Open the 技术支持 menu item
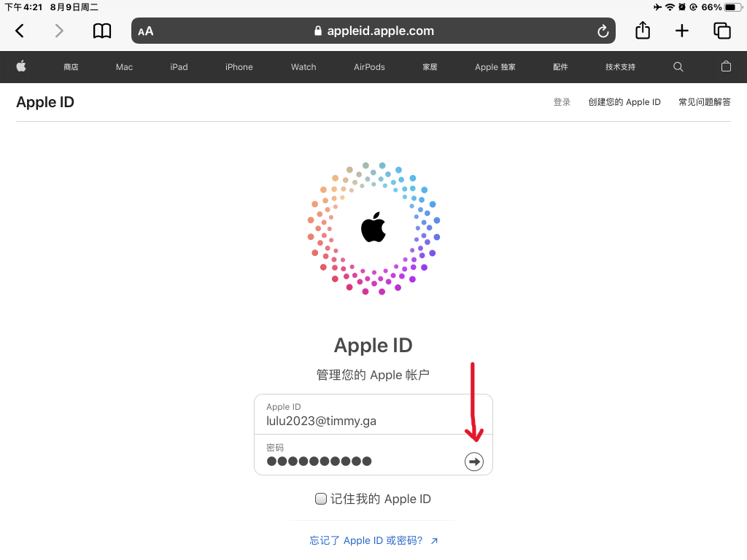Viewport: 747px width, 560px height. point(620,67)
